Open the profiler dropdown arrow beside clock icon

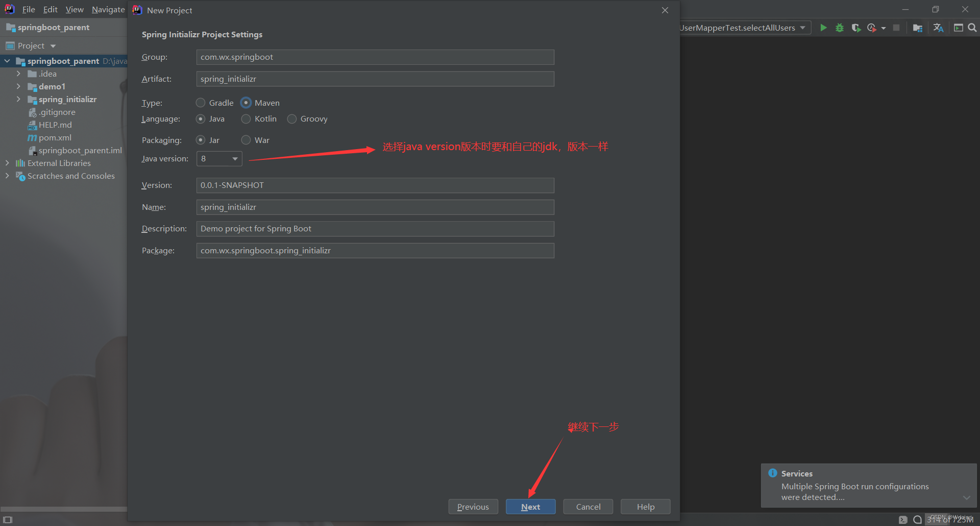[x=884, y=28]
